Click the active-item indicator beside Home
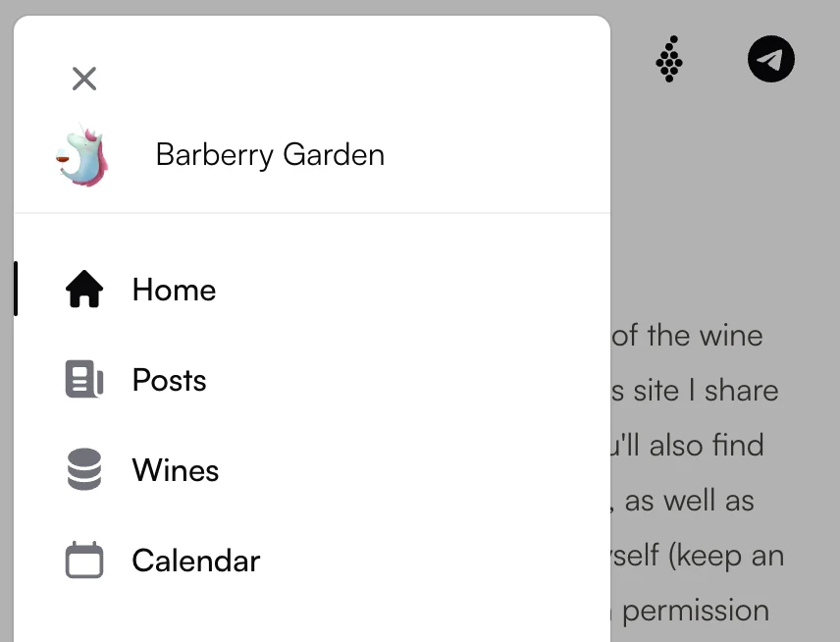This screenshot has width=840, height=642. click(x=16, y=289)
